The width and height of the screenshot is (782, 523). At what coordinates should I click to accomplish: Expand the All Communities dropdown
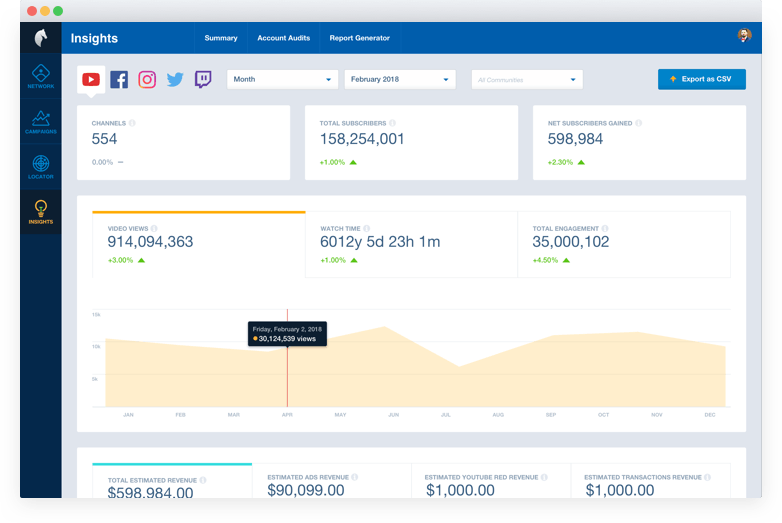[x=527, y=79]
